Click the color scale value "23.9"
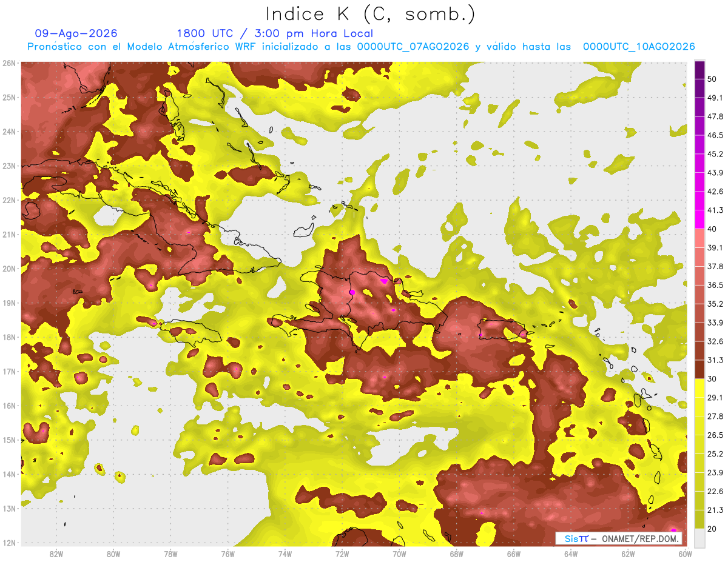 coord(715,473)
